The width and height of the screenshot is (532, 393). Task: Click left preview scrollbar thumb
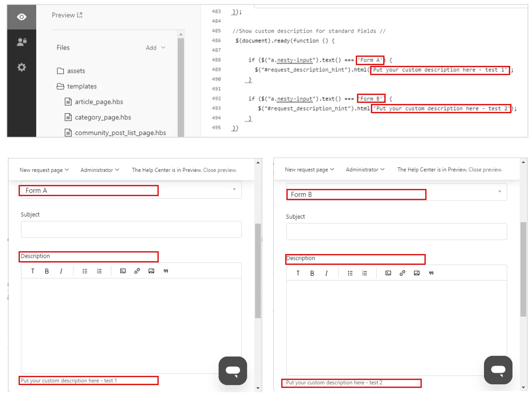[x=258, y=271]
